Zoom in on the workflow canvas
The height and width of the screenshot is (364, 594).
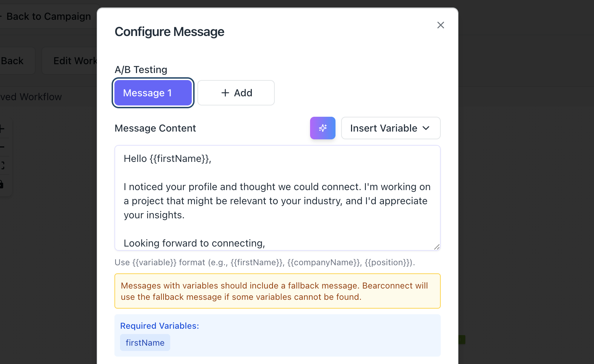tap(2, 129)
